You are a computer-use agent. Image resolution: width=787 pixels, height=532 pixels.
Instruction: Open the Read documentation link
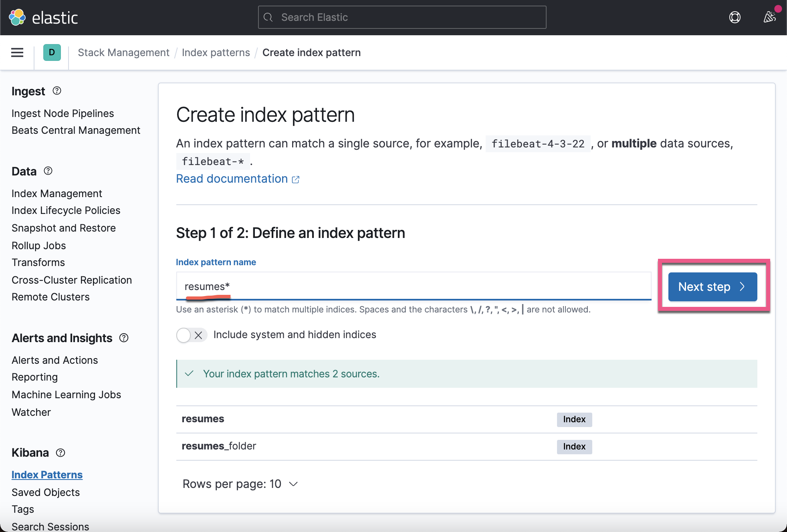tap(232, 179)
